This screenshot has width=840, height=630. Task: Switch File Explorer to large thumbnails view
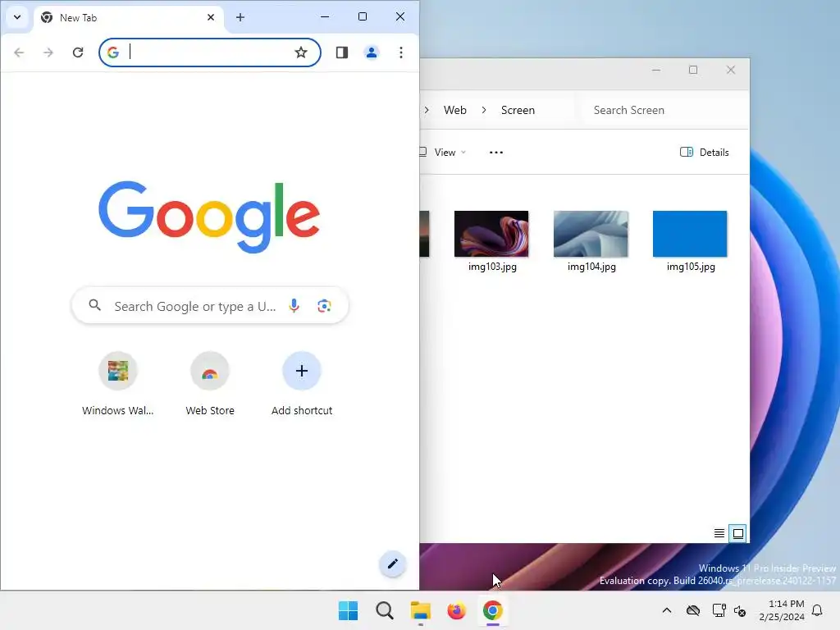click(737, 533)
